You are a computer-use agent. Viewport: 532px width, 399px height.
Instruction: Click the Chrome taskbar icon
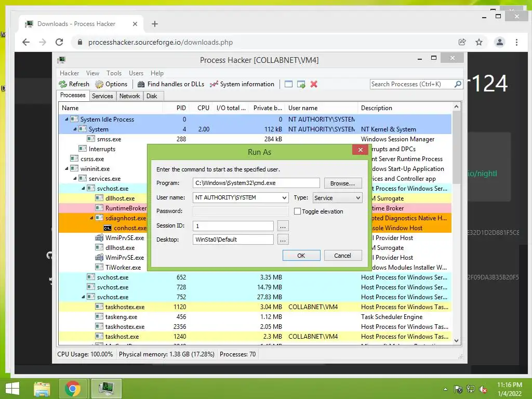click(72, 389)
